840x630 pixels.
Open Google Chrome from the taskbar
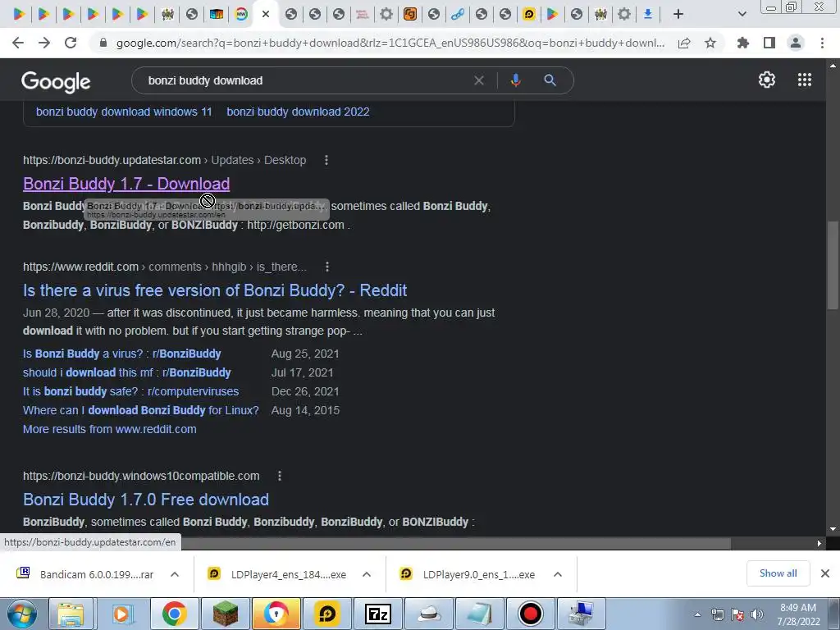pyautogui.click(x=174, y=614)
